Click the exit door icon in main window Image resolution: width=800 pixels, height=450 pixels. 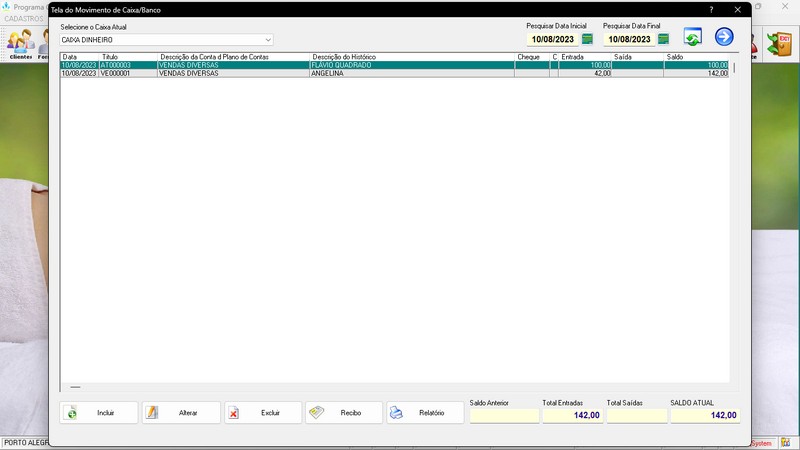(779, 44)
